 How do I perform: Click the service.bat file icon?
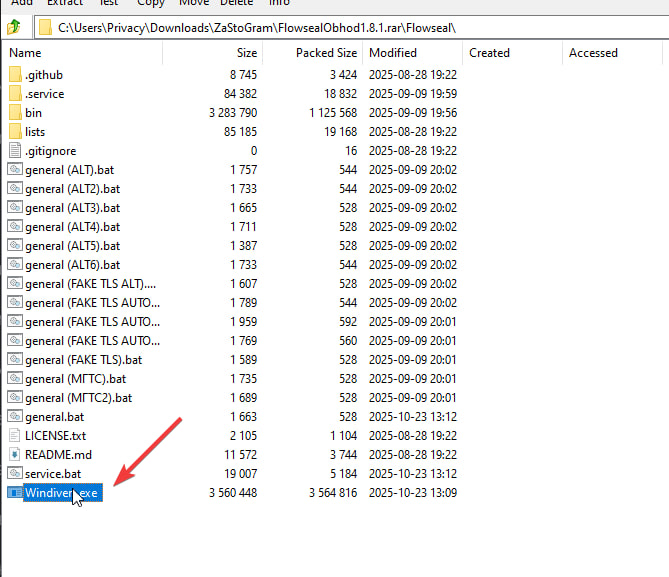pyautogui.click(x=15, y=473)
